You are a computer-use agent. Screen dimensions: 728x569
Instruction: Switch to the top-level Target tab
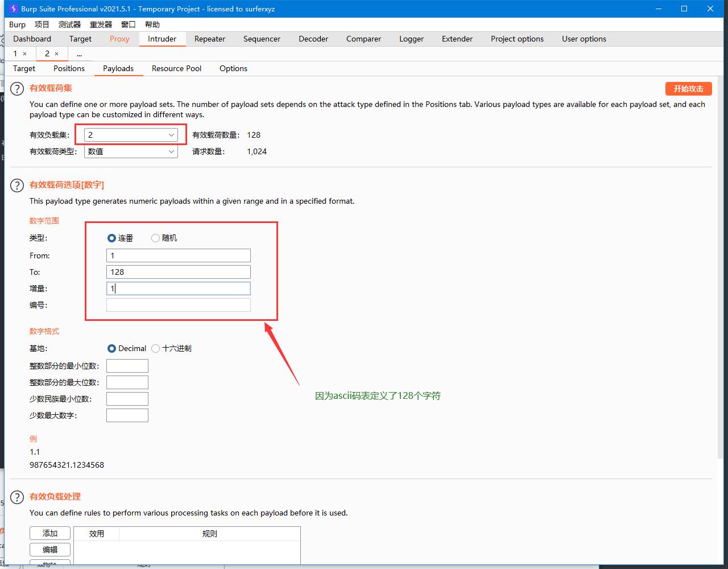[80, 39]
